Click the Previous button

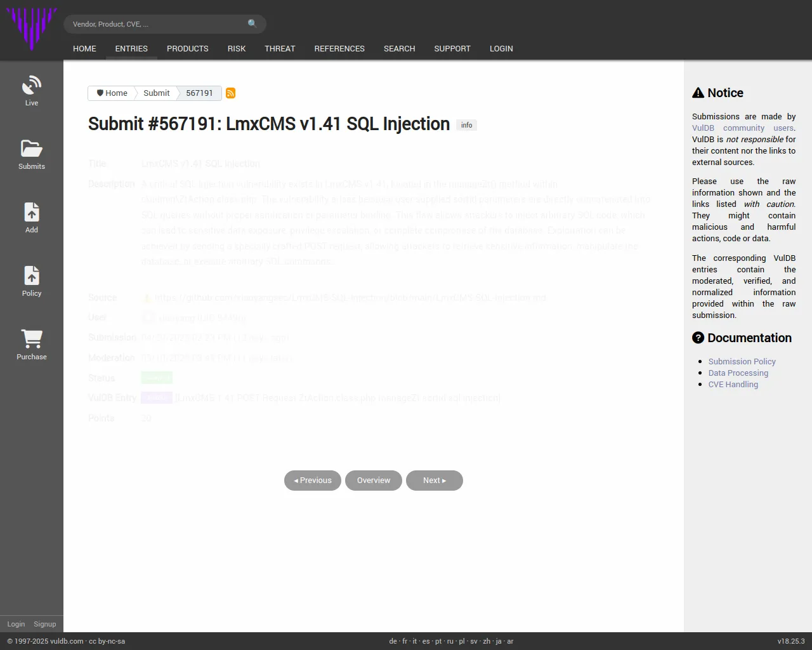tap(313, 481)
